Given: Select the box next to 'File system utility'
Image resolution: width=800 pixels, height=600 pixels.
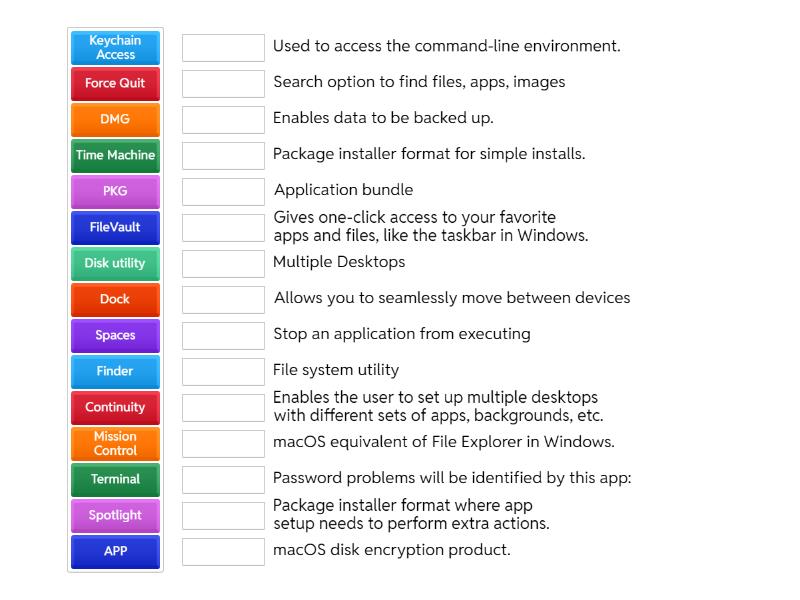Looking at the screenshot, I should pyautogui.click(x=223, y=372).
